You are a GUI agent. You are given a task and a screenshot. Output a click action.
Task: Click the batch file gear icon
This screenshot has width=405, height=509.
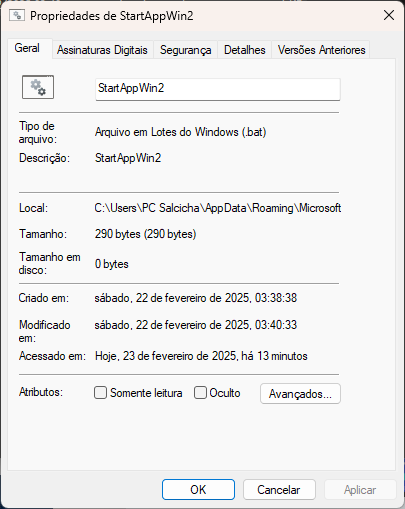point(38,87)
